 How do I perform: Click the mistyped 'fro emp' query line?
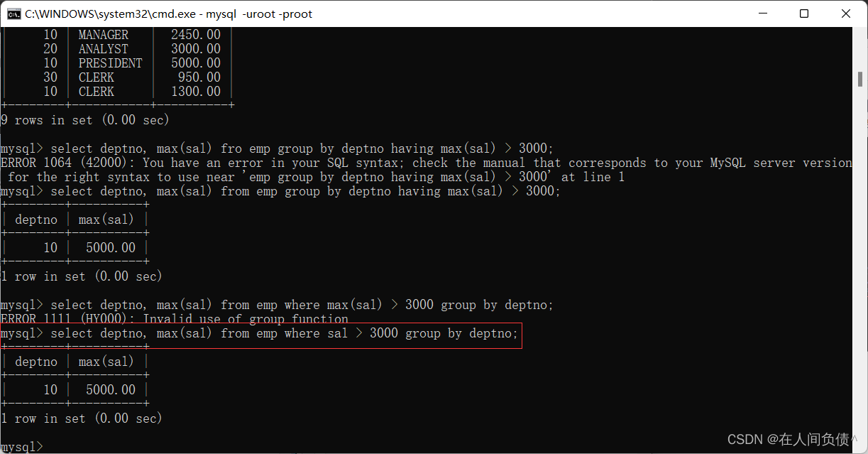click(277, 148)
